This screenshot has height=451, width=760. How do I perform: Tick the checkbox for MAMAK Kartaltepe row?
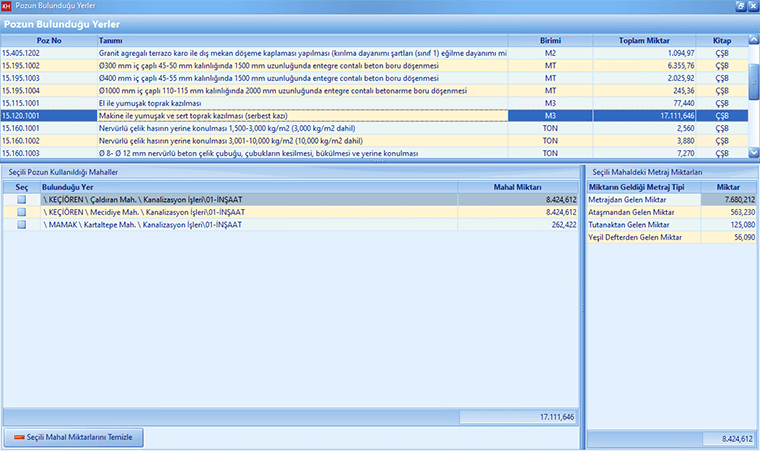[x=21, y=225]
